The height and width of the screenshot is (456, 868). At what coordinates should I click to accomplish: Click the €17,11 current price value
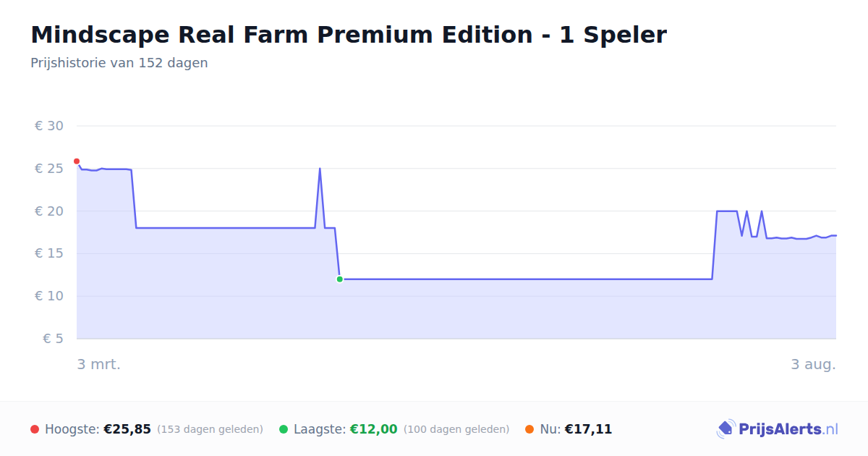coord(588,429)
